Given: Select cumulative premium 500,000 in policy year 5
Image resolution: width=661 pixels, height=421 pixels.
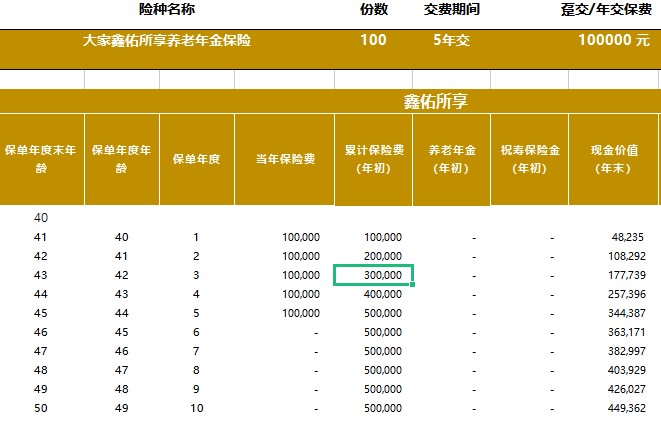Looking at the screenshot, I should click(x=383, y=313).
